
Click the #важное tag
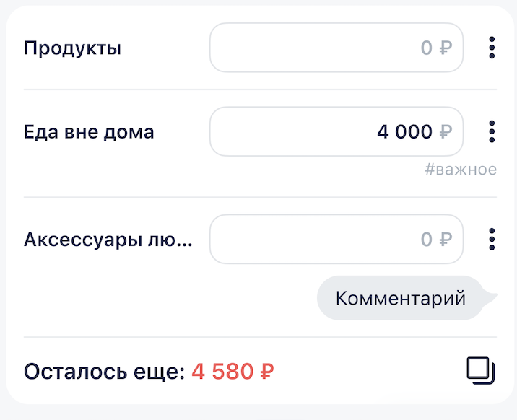point(460,170)
